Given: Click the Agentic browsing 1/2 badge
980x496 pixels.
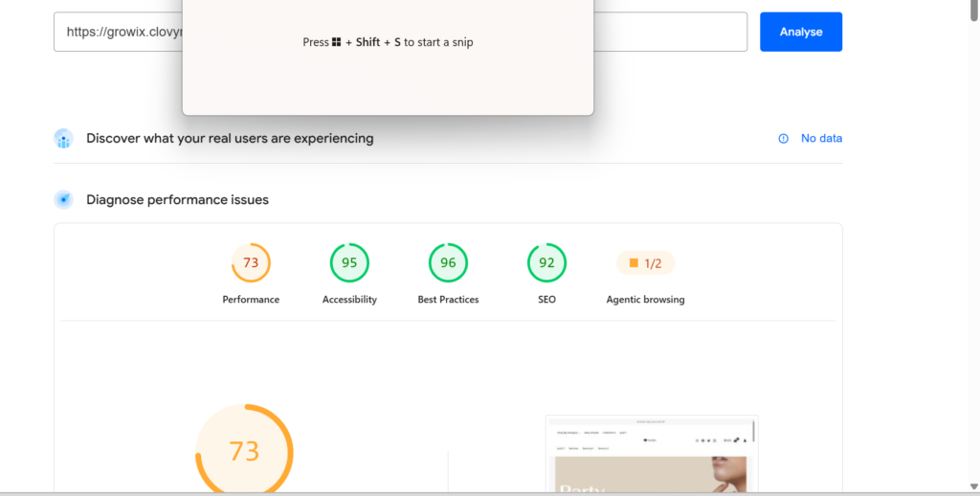Looking at the screenshot, I should [x=646, y=263].
